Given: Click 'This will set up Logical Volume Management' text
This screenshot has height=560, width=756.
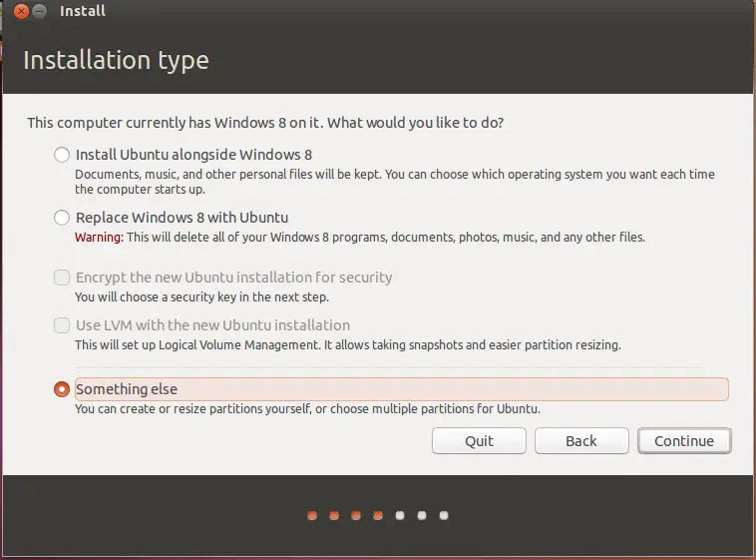Looking at the screenshot, I should point(348,345).
